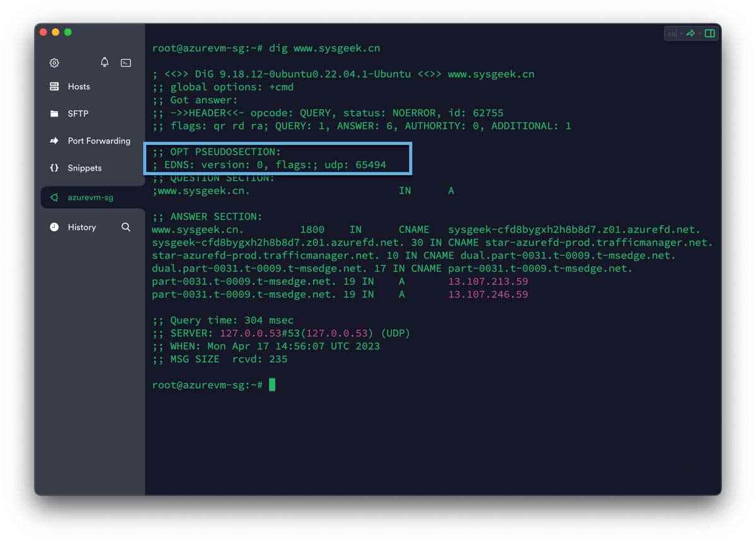
Task: Open the History list
Action: tap(82, 227)
